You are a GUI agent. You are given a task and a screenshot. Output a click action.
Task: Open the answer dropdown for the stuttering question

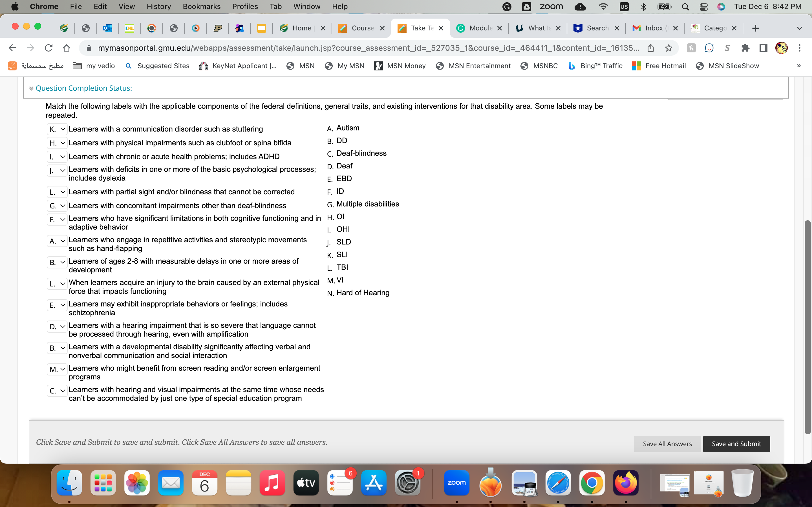point(58,129)
